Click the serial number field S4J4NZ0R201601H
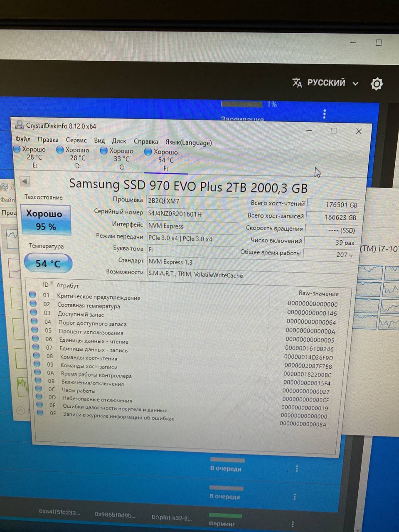 tap(192, 214)
